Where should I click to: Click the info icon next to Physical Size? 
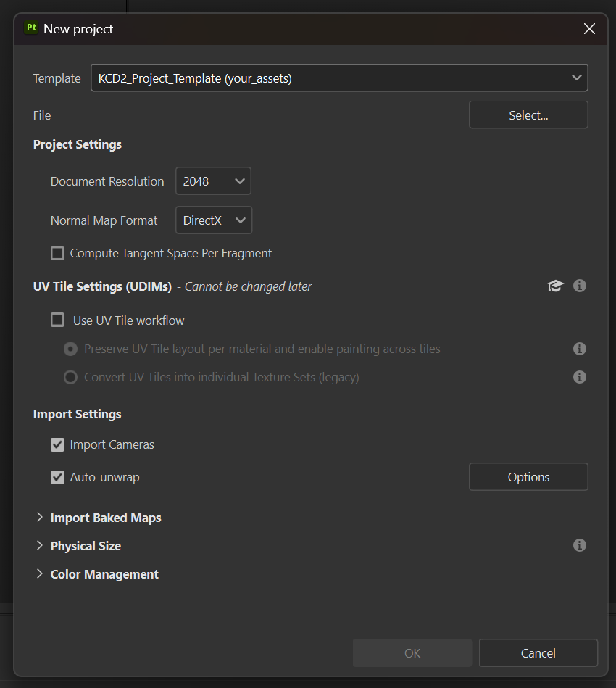580,545
